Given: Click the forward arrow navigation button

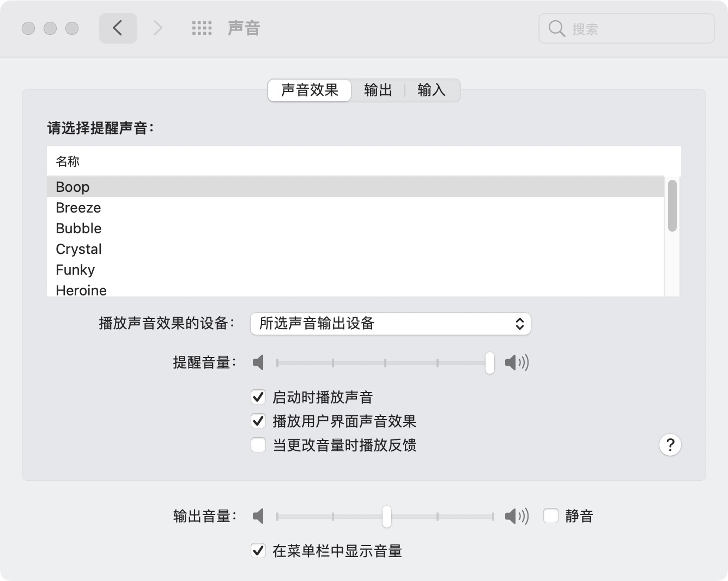Looking at the screenshot, I should click(157, 28).
